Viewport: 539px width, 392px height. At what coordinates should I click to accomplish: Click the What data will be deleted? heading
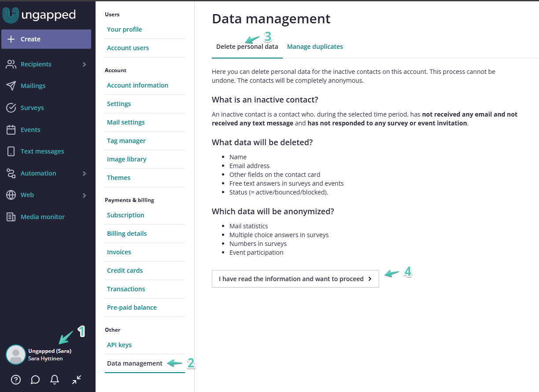point(262,143)
